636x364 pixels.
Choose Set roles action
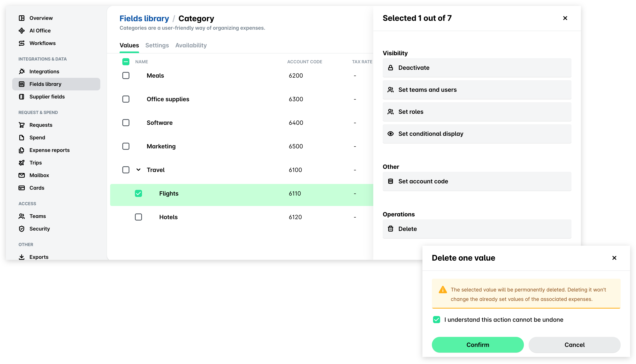coord(477,111)
